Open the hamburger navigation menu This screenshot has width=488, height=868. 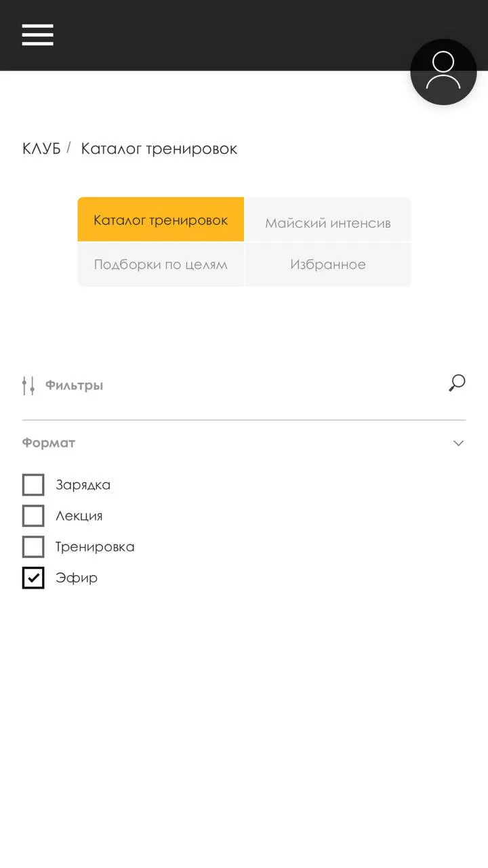point(37,35)
